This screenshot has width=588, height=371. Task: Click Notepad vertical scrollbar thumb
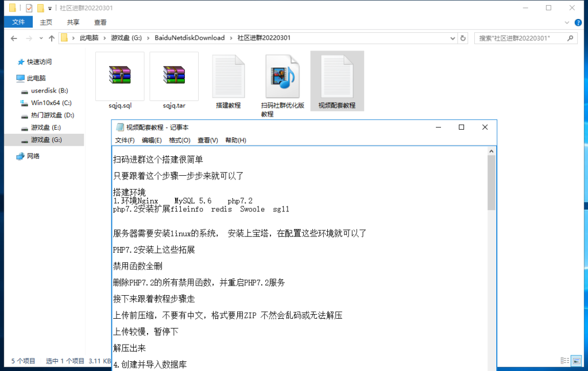pos(492,182)
